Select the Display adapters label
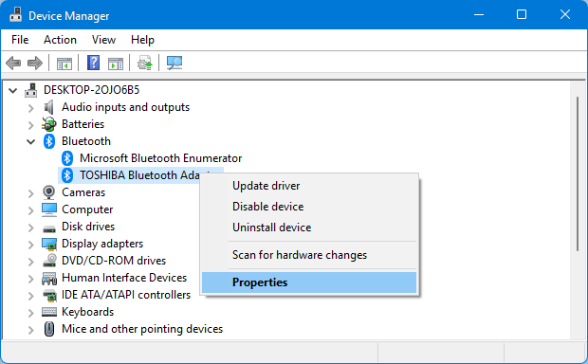588x364 pixels. tap(102, 244)
